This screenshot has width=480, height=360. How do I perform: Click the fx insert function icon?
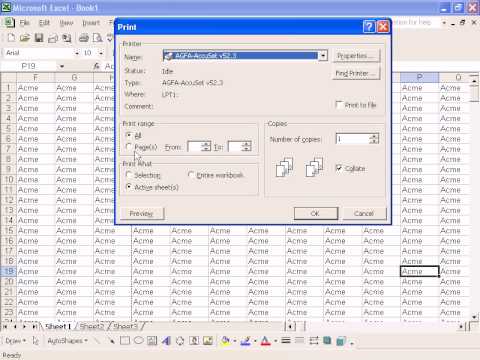pyautogui.click(x=96, y=66)
